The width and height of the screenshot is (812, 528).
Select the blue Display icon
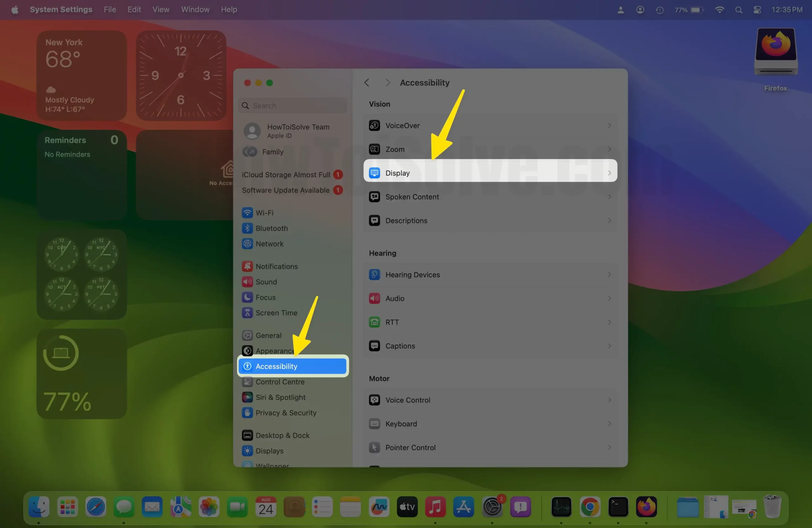pyautogui.click(x=374, y=173)
